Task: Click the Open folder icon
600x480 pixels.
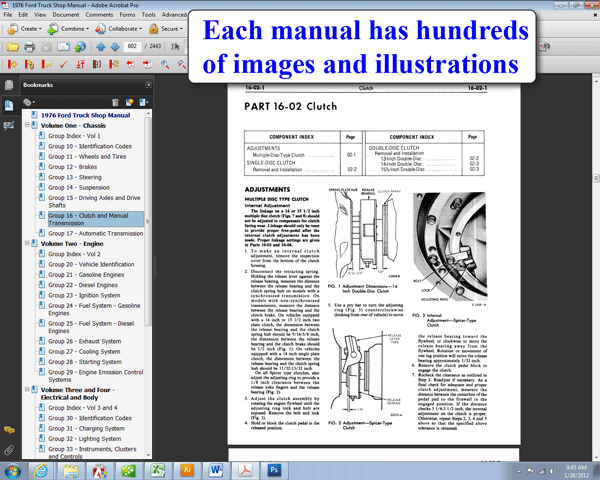Action: tap(12, 47)
